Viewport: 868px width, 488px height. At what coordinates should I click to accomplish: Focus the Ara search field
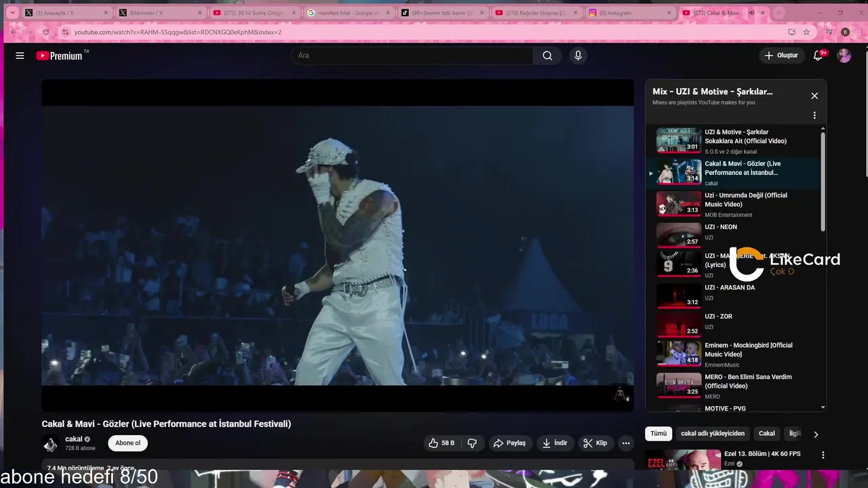point(412,56)
